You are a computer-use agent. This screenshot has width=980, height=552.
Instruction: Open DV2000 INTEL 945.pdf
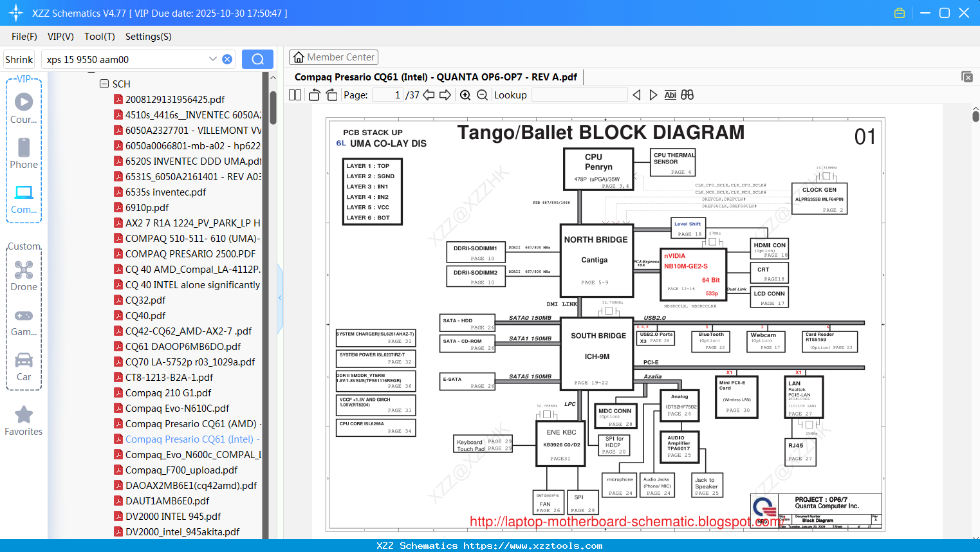tap(173, 516)
